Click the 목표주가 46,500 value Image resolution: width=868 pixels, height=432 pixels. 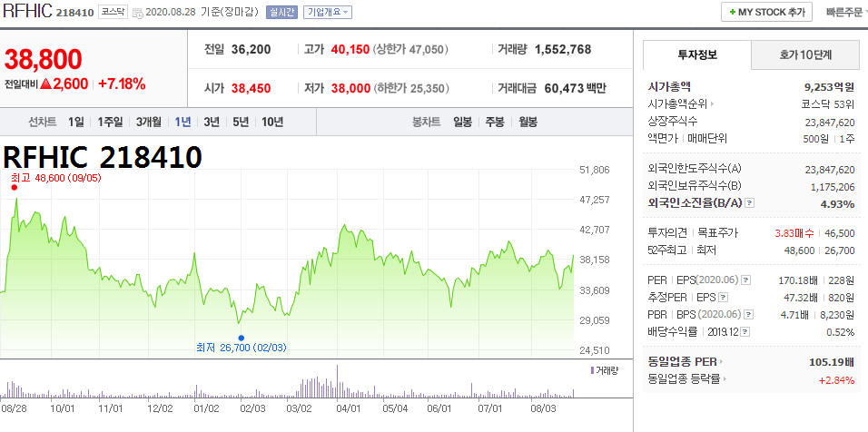coord(839,233)
